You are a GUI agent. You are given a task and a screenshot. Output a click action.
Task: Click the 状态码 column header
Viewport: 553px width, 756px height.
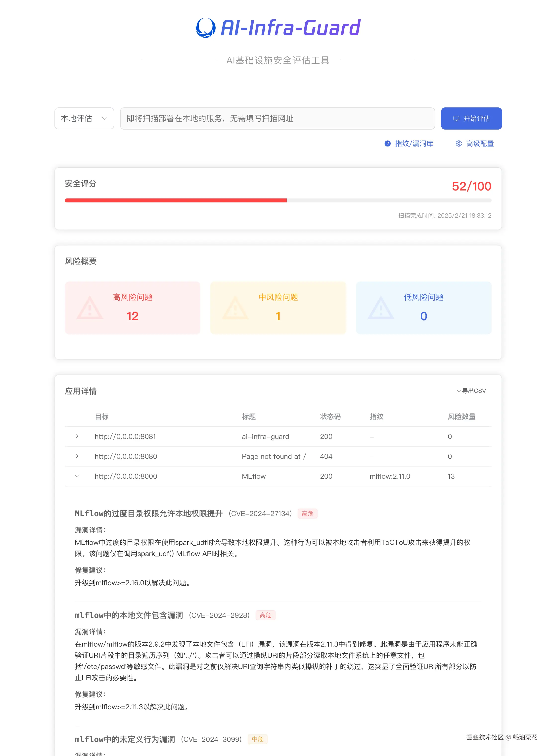click(x=330, y=417)
